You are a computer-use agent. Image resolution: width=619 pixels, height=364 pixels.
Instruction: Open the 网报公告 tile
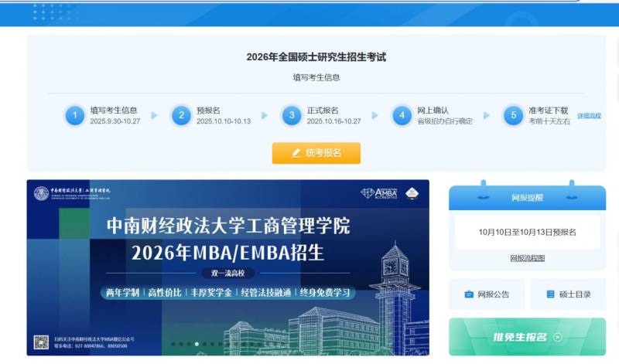[487, 294]
